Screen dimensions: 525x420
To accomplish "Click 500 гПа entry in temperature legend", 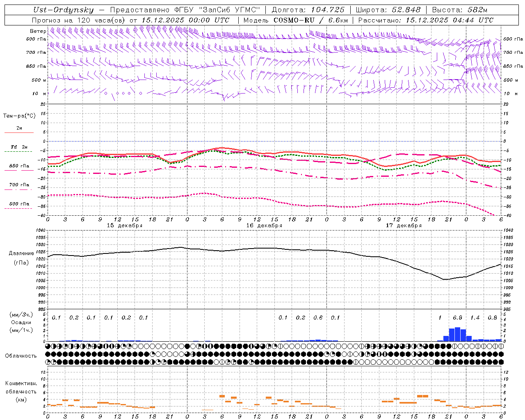I will point(19,204).
